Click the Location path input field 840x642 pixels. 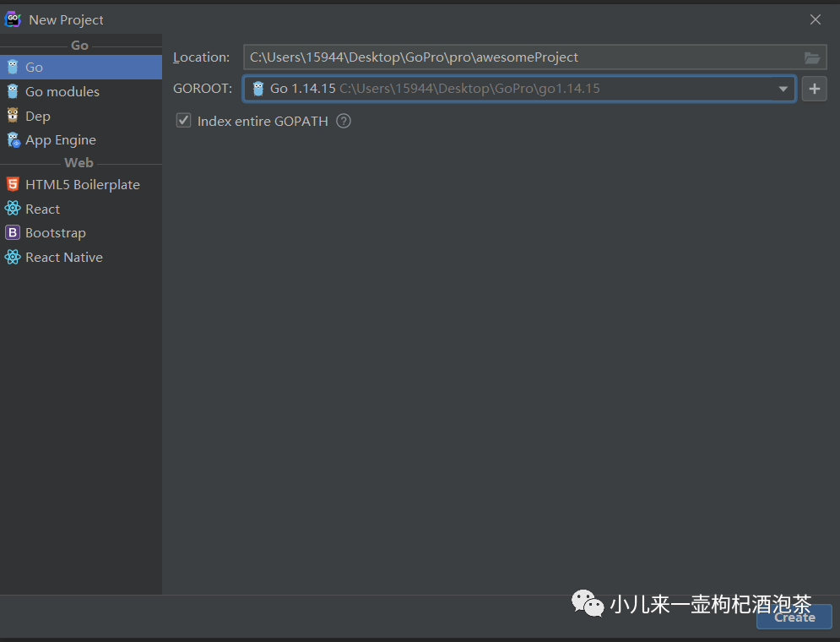tap(534, 57)
